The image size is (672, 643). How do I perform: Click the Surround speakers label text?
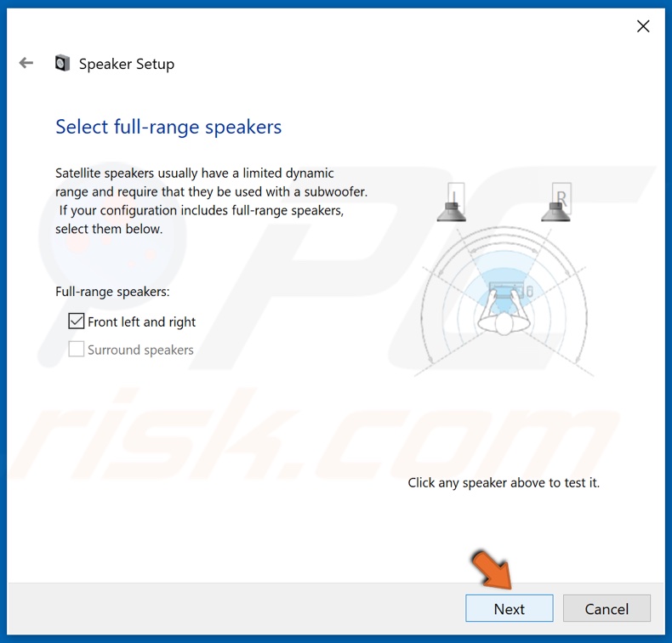point(140,350)
